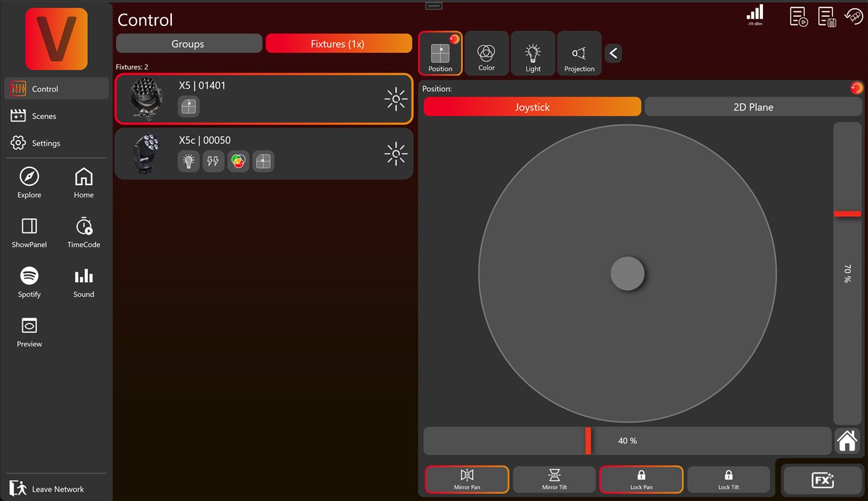Screen dimensions: 868x501
Task: Click the home position icon below the vertical slider
Action: 847,441
